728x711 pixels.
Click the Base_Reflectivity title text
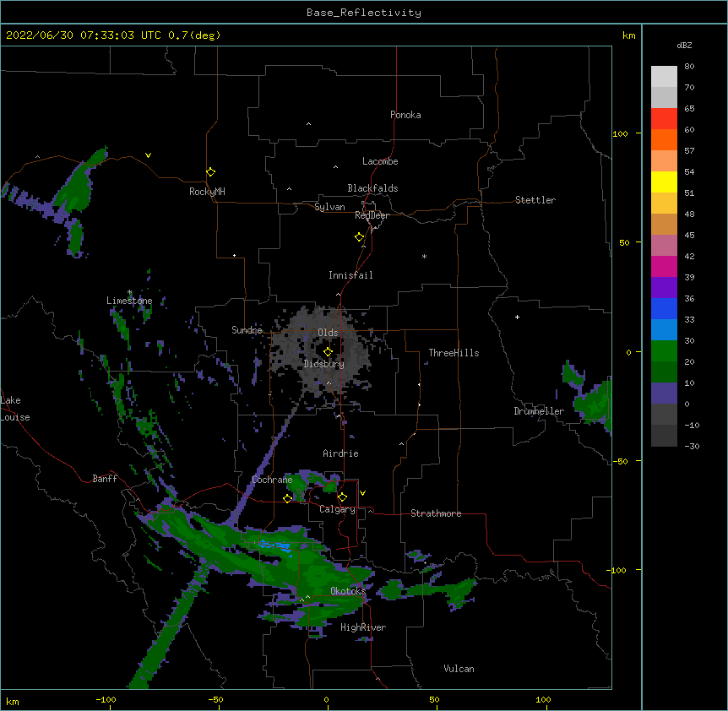tap(364, 13)
